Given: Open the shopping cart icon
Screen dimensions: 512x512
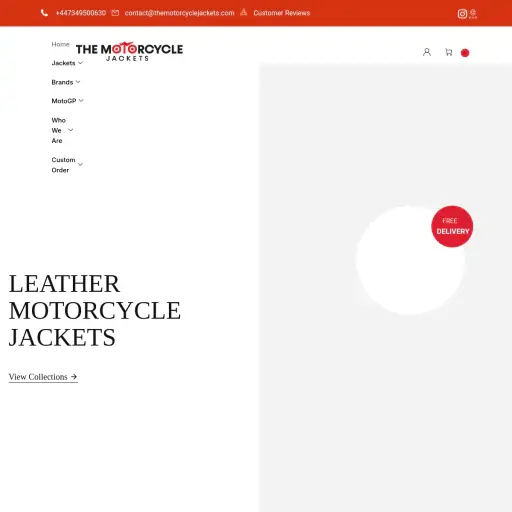Looking at the screenshot, I should point(449,52).
